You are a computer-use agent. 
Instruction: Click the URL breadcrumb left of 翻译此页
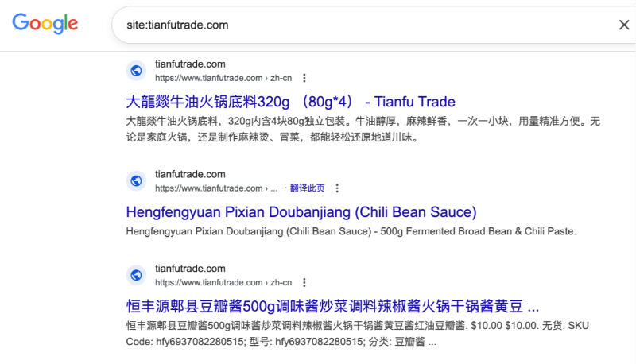(215, 188)
